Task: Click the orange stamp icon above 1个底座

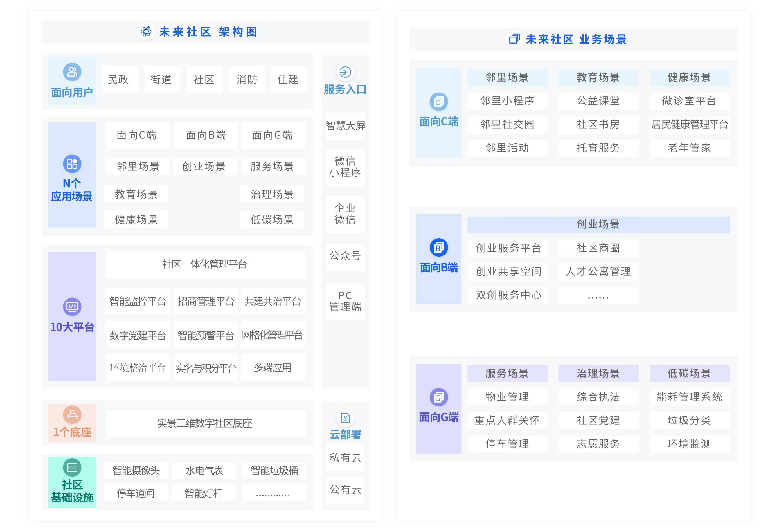Action: pyautogui.click(x=72, y=415)
